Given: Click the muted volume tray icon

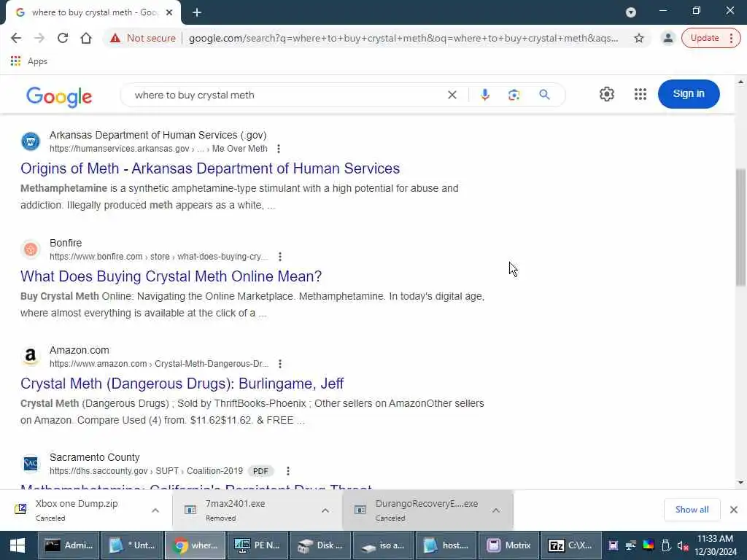Looking at the screenshot, I should coord(683,545).
